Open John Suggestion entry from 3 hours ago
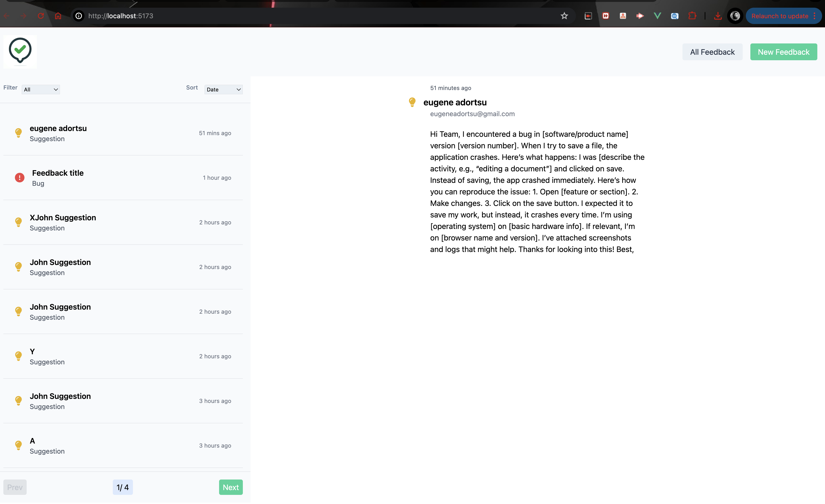This screenshot has width=825, height=504. pyautogui.click(x=123, y=401)
